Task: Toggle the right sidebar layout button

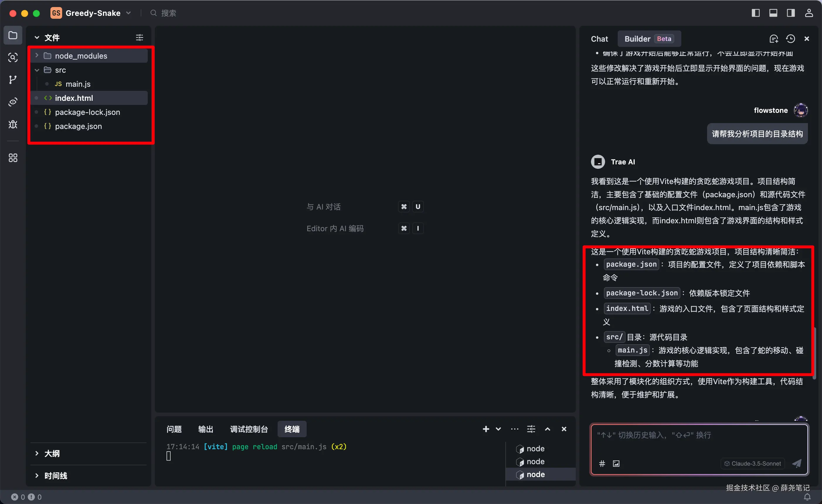Action: pos(791,13)
